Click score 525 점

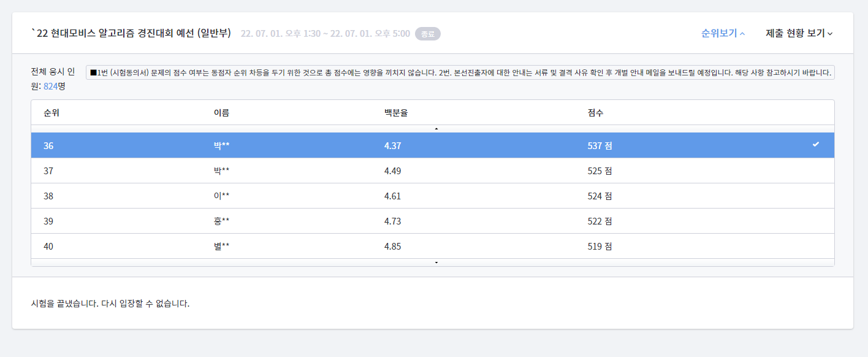pos(600,171)
